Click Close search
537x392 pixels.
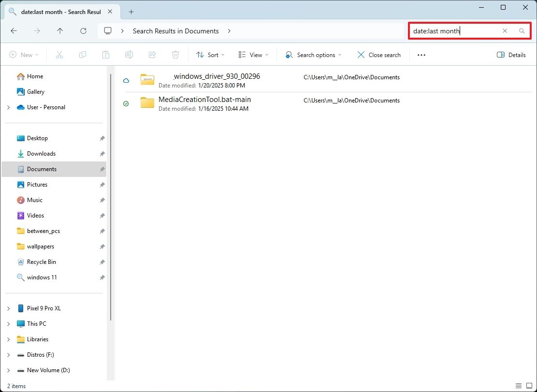coord(379,55)
